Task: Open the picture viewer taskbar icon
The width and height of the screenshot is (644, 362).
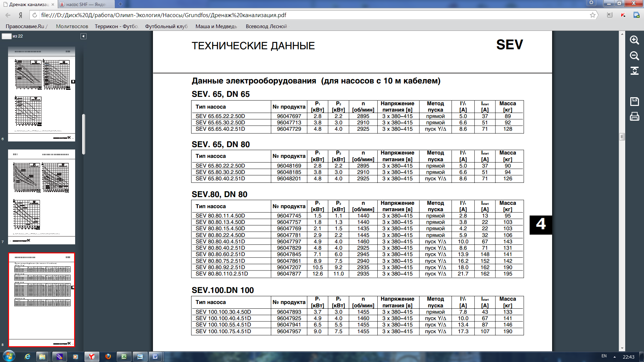Action: pos(140,357)
